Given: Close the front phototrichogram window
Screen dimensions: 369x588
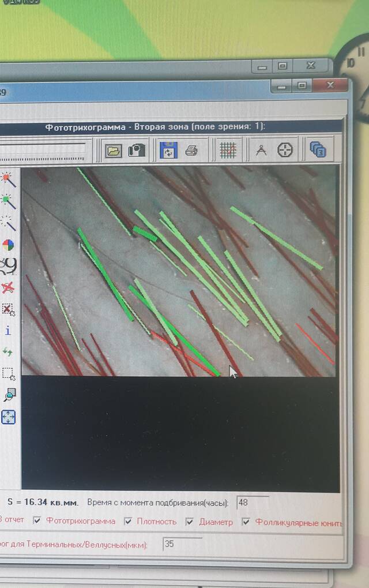Looking at the screenshot, I should tap(330, 85).
